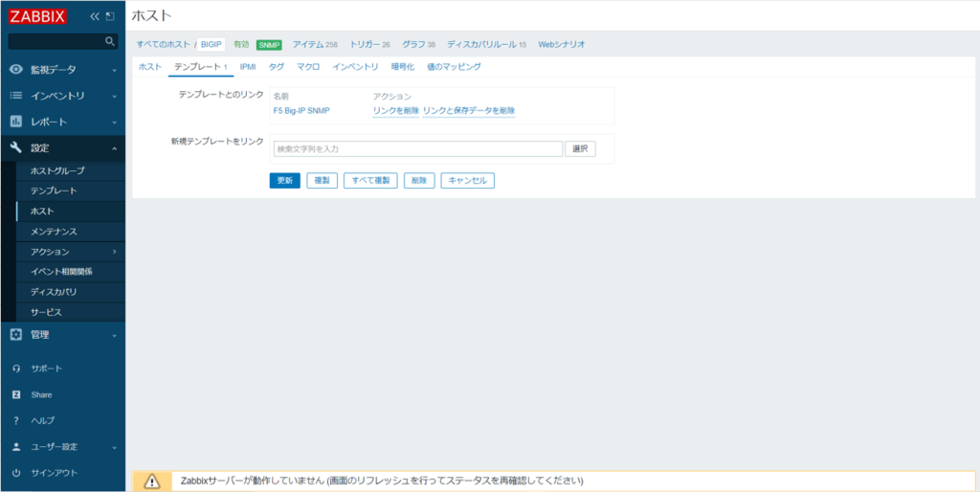Open ヘルプ (Help) in the sidebar
Screen dimensions: 980x492
point(42,420)
